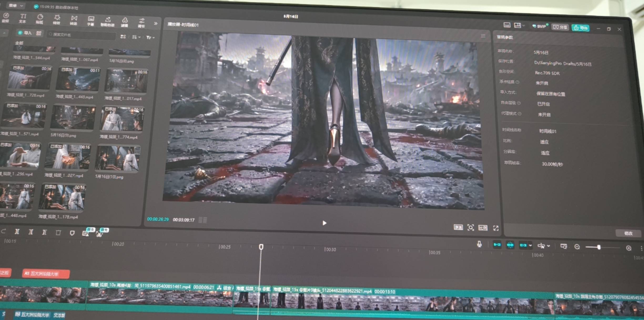Open the 音频 (Audio) tab

pyautogui.click(x=6, y=18)
